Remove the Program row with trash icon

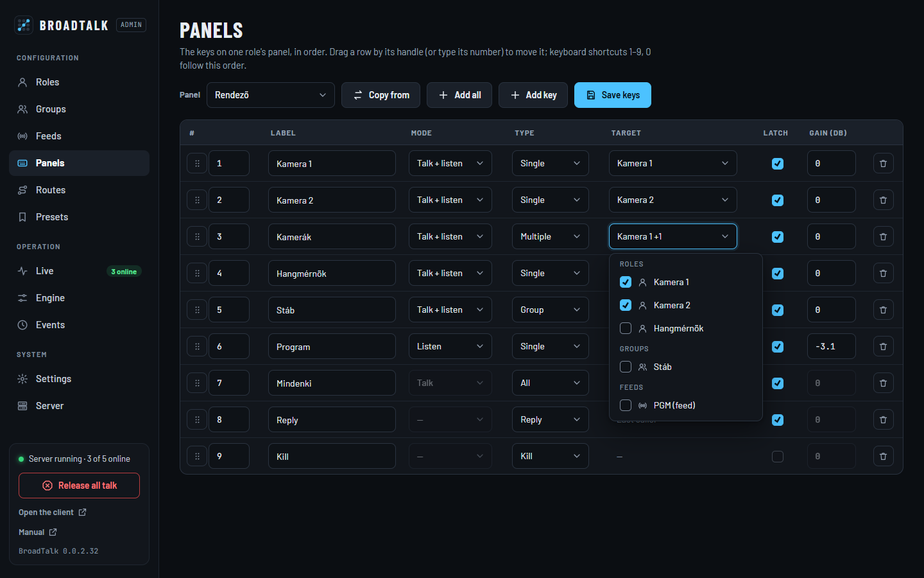tap(883, 346)
